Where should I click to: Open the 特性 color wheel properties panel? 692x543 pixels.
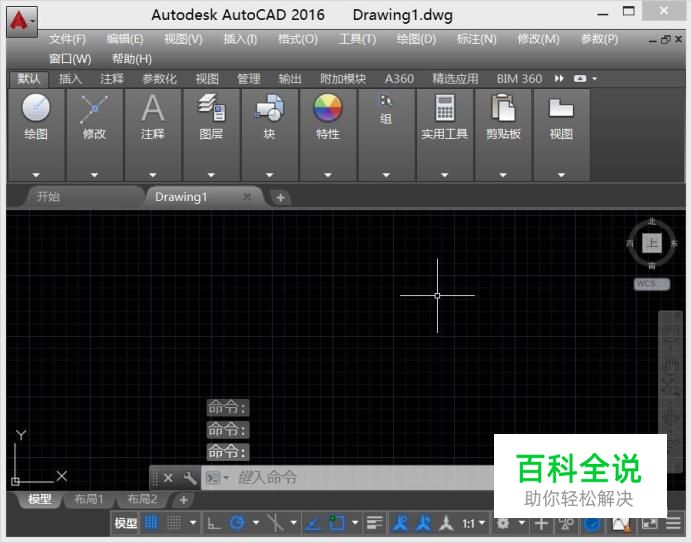pos(327,107)
